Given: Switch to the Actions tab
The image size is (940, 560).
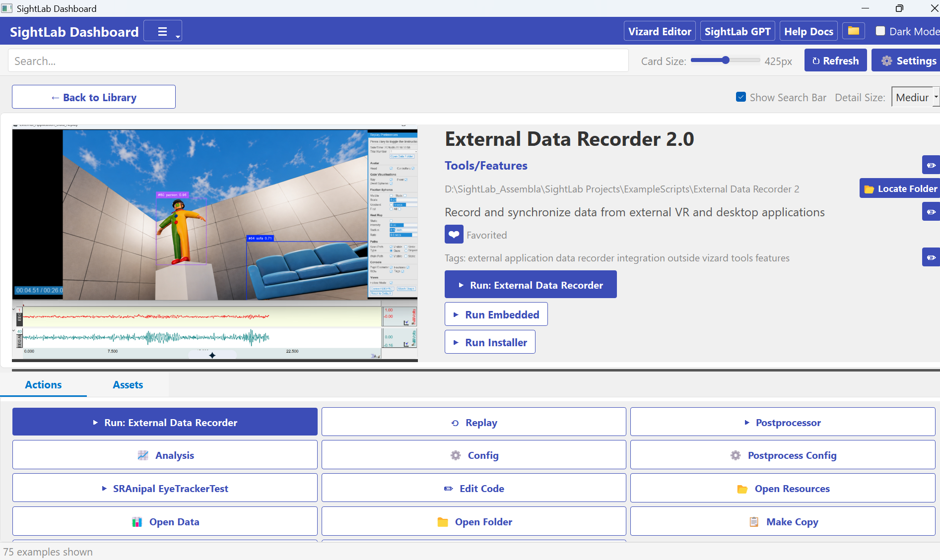Looking at the screenshot, I should (x=43, y=384).
